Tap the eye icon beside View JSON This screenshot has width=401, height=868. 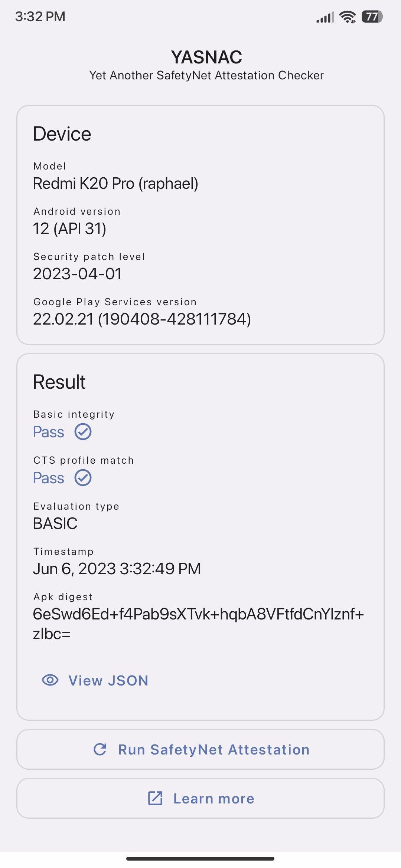pos(50,680)
